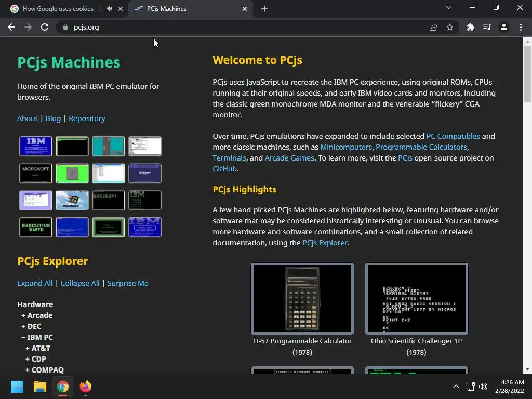Open the Windows Start menu
Image resolution: width=532 pixels, height=399 pixels.
[x=17, y=387]
